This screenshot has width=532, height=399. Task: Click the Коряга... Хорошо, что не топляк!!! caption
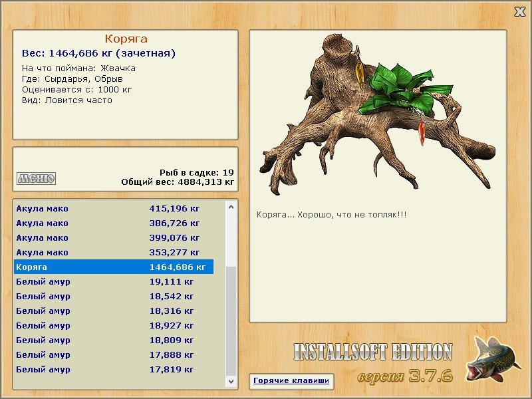[331, 215]
